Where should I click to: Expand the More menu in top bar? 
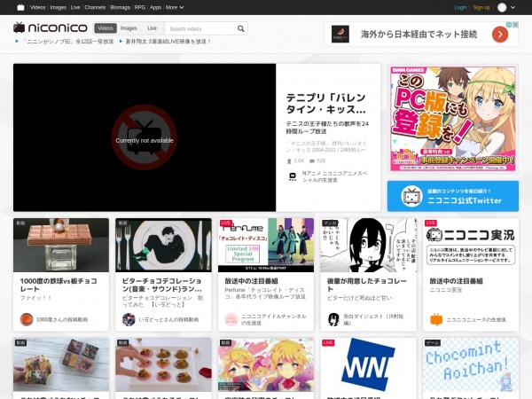(175, 7)
